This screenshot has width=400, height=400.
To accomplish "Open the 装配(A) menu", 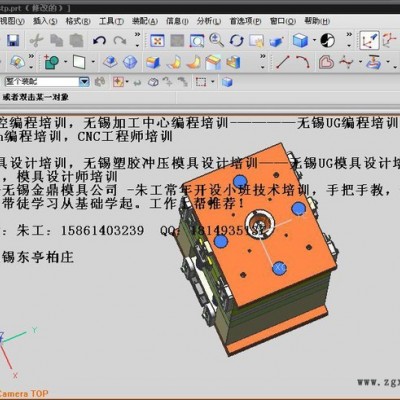I will pos(145,21).
